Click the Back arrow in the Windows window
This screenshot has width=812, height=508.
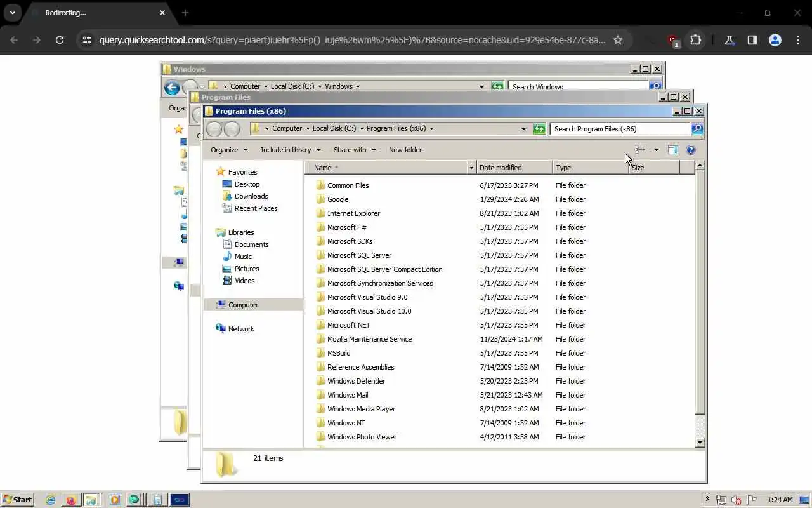pos(172,88)
